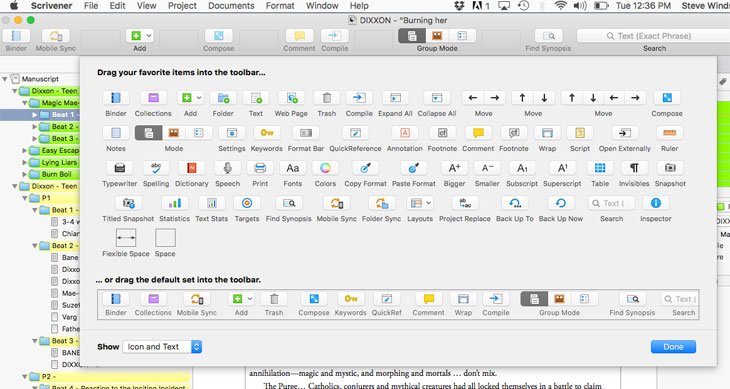730x389 pixels.
Task: Pick the Settings palette icon
Action: pyautogui.click(x=231, y=133)
